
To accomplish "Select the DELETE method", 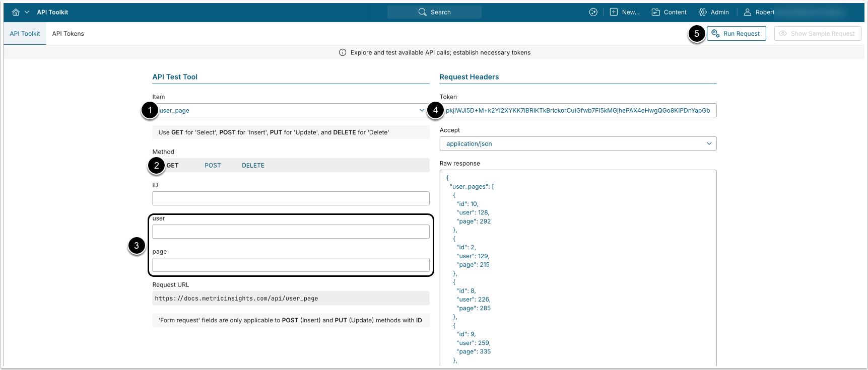I will (253, 165).
